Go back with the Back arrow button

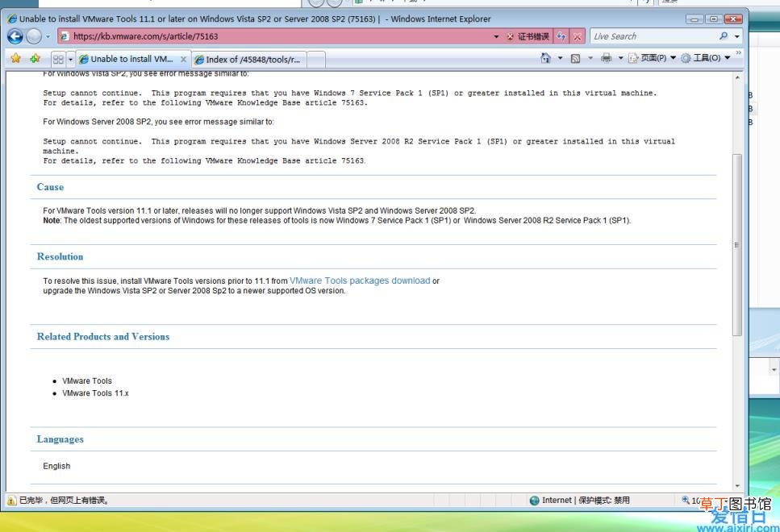(15, 36)
